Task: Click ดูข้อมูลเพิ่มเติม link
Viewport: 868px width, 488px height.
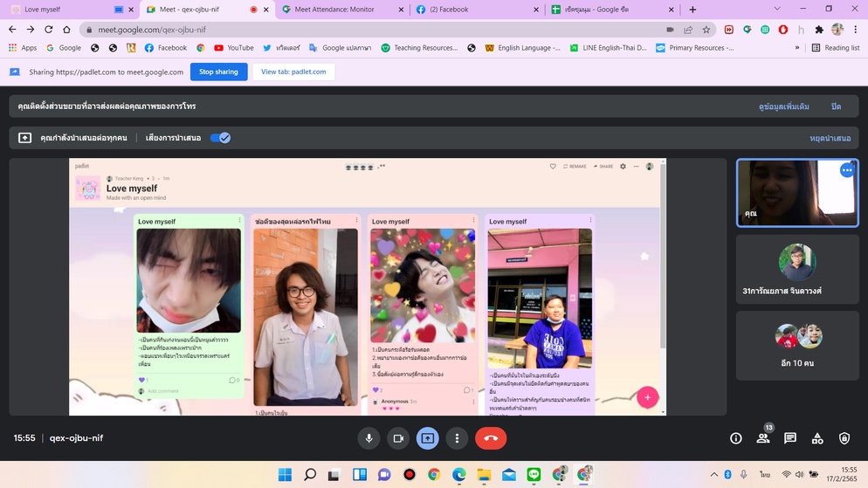Action: 784,107
